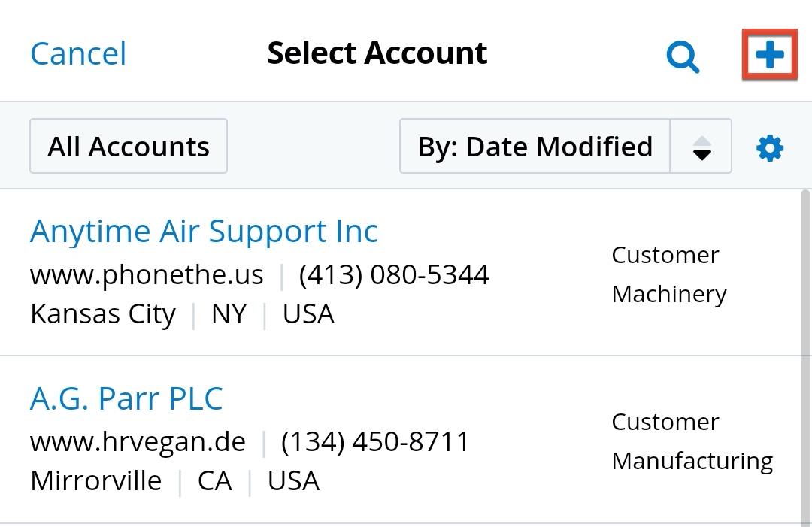This screenshot has width=812, height=527.
Task: Select the Select Account title bar
Action: [x=377, y=53]
